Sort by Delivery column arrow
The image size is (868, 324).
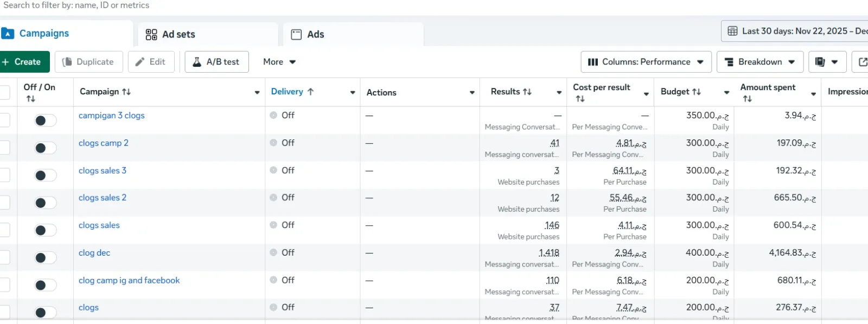pyautogui.click(x=310, y=92)
